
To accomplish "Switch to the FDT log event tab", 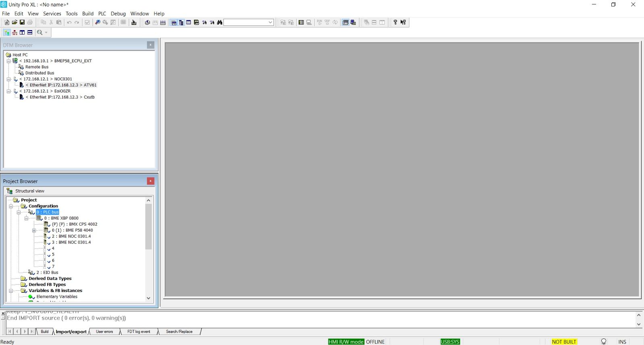I will click(139, 332).
